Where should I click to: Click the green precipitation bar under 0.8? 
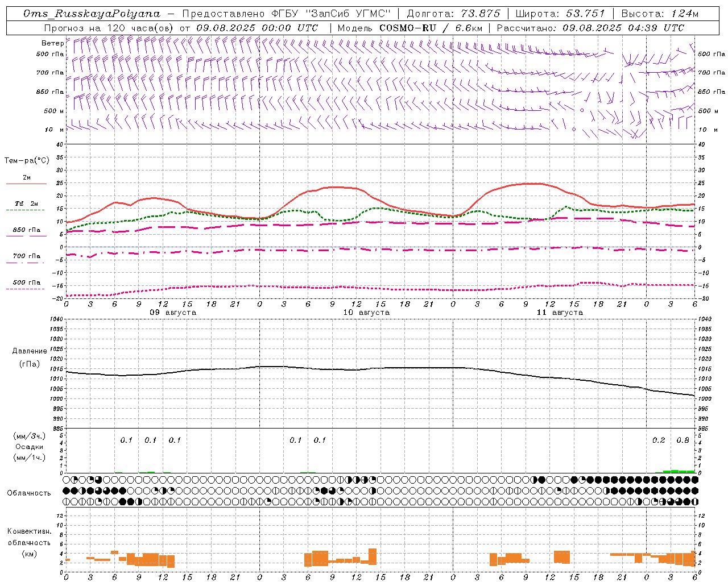[682, 471]
